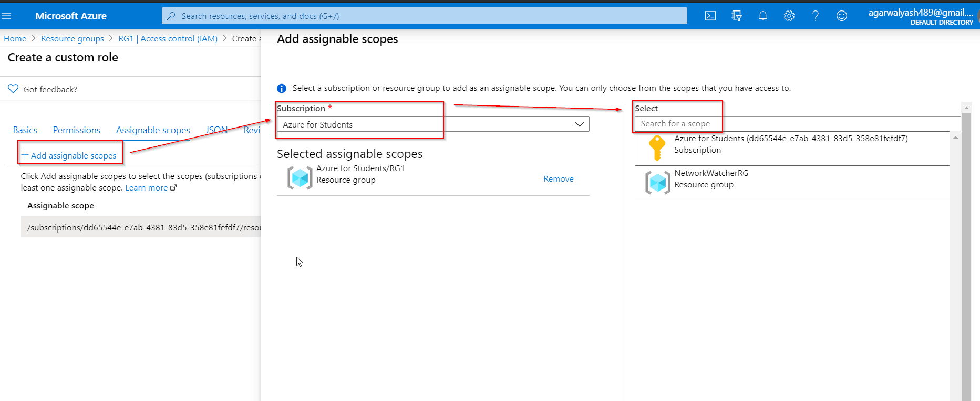Remove the Azure for Students/RG1 scope
The width and height of the screenshot is (980, 401).
click(x=558, y=179)
